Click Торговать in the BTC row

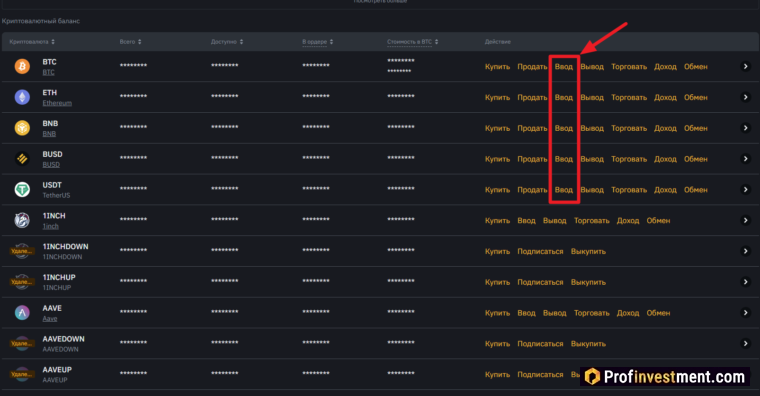[x=629, y=67]
